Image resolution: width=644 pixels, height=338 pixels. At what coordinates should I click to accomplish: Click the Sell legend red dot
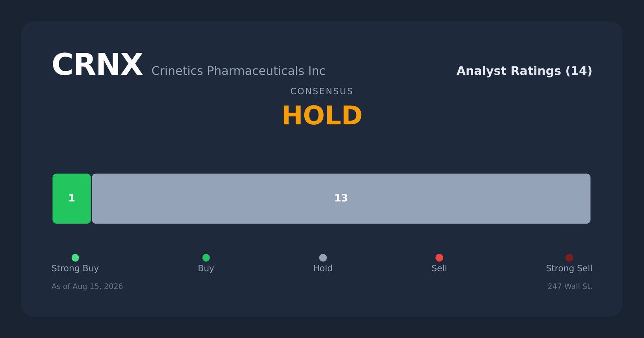pos(439,258)
